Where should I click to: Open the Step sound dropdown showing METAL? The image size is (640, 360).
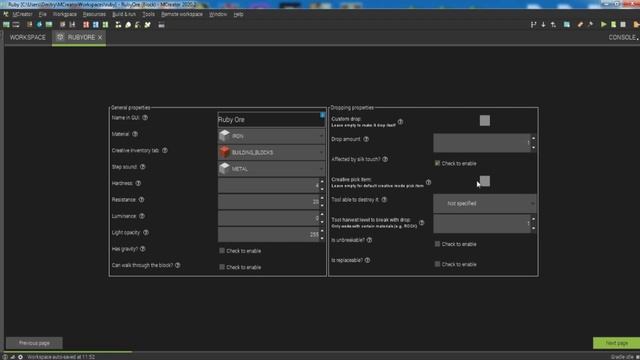[271, 169]
